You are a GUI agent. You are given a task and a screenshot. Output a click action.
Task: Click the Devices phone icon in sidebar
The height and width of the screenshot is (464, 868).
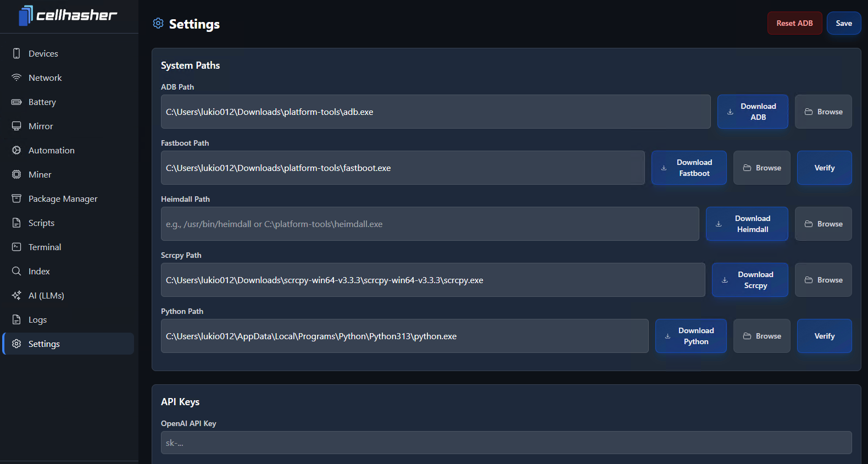(x=16, y=53)
